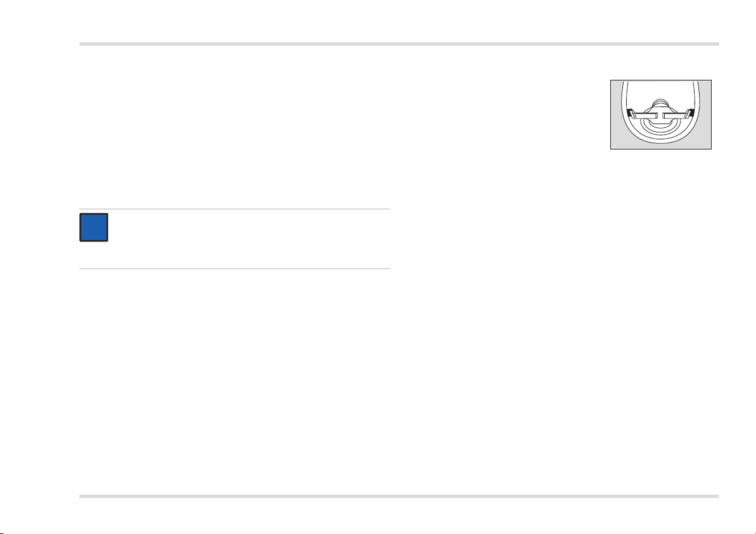Click the black border of the illustration frame
Image resolution: width=756 pixels, height=534 pixels.
(661, 80)
